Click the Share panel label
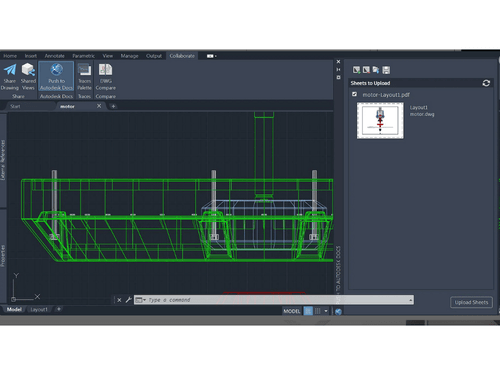The width and height of the screenshot is (500, 375). [x=18, y=96]
